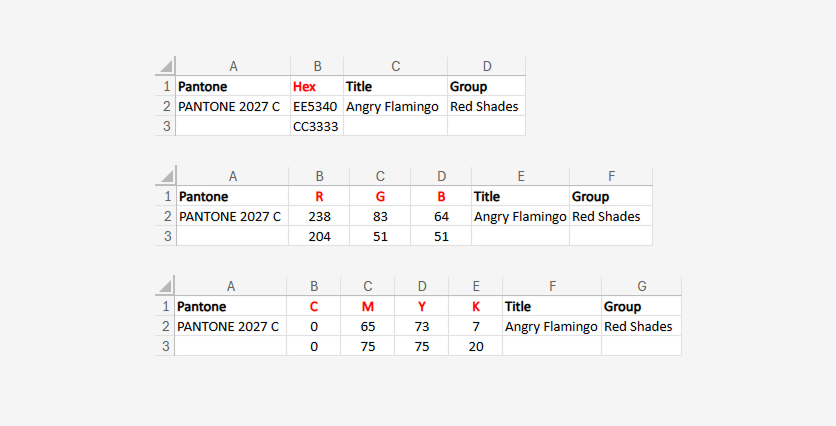Screen dimensions: 836x426
Task: Select row 3 header of the Hex table
Action: pyautogui.click(x=166, y=126)
